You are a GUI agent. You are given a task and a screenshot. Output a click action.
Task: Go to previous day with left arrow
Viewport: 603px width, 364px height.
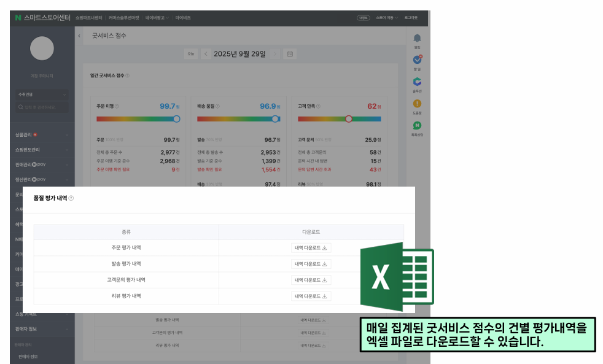pyautogui.click(x=205, y=54)
